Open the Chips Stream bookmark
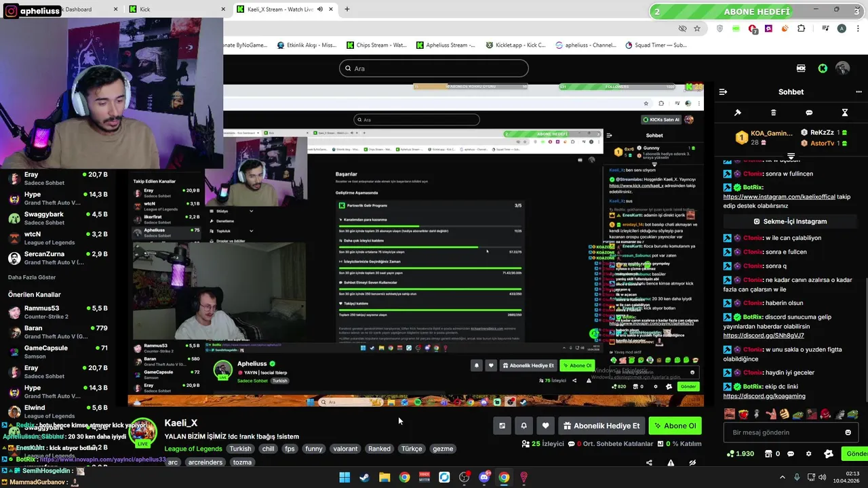The image size is (868, 488). [376, 45]
